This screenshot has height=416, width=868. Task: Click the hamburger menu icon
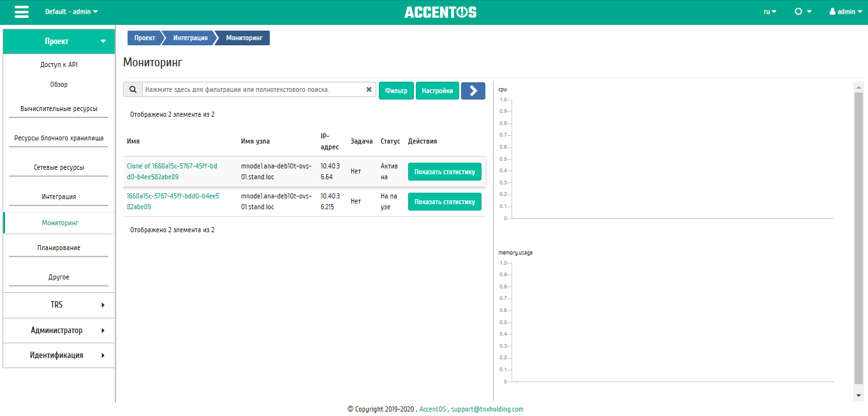coord(22,12)
